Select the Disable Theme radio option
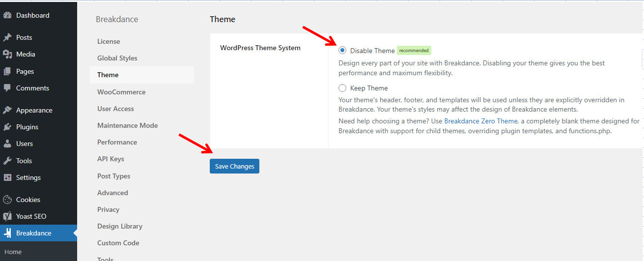The width and height of the screenshot is (644, 261). coord(342,51)
